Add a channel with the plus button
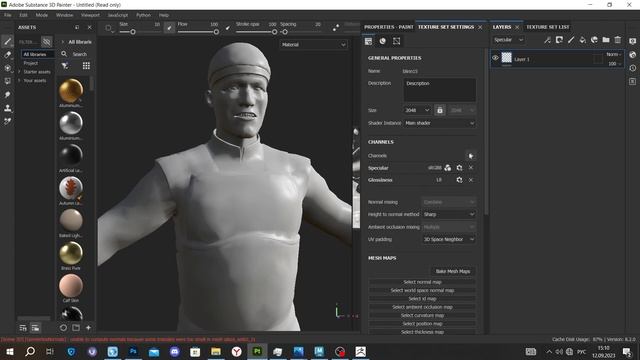Screen dimensions: 640x360 coord(471,156)
